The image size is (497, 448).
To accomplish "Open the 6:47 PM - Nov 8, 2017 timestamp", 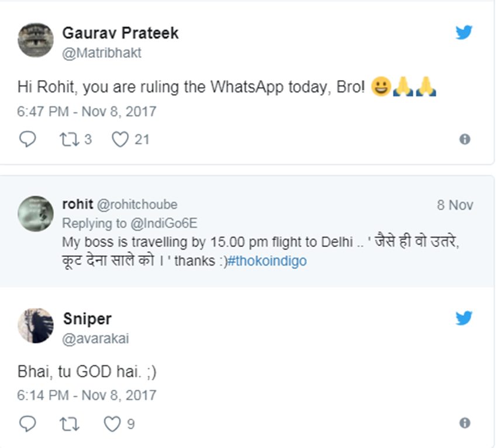I will pos(87,111).
